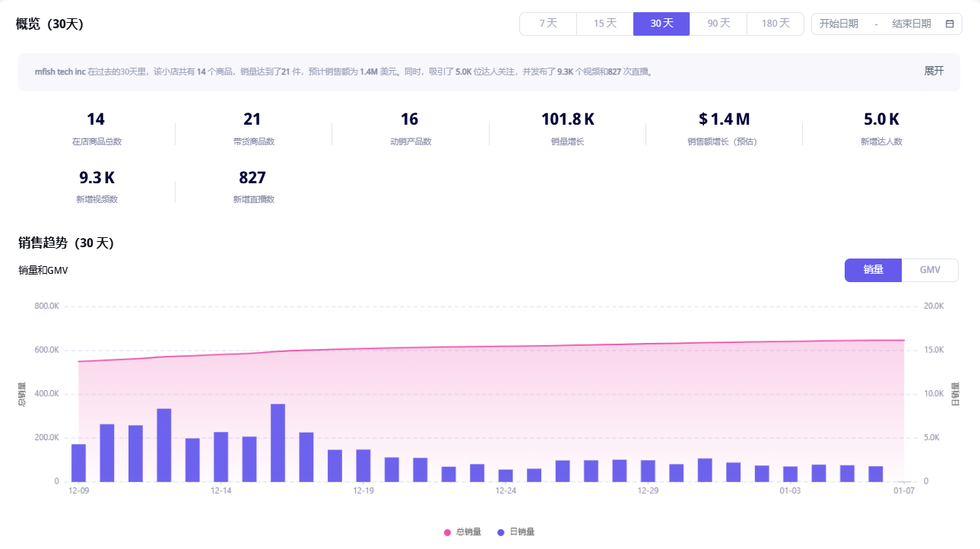This screenshot has width=980, height=549.
Task: Switch chart to 销量 view
Action: (x=873, y=270)
